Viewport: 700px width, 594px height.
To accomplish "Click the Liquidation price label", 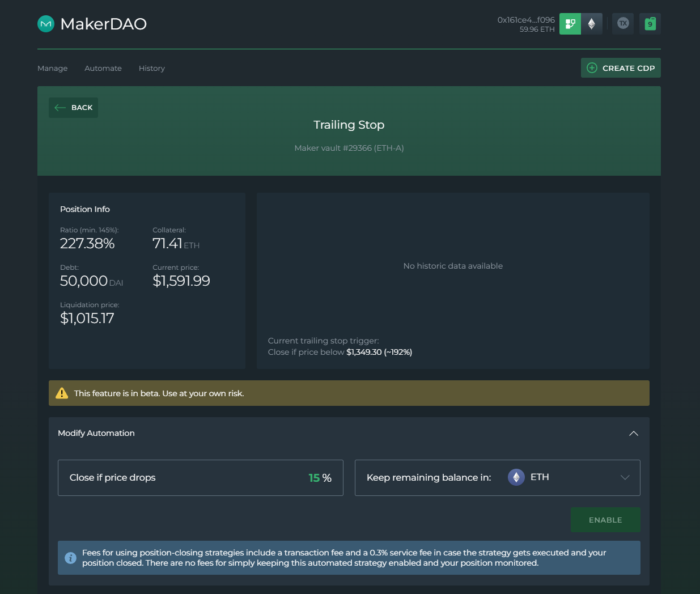I will [90, 305].
